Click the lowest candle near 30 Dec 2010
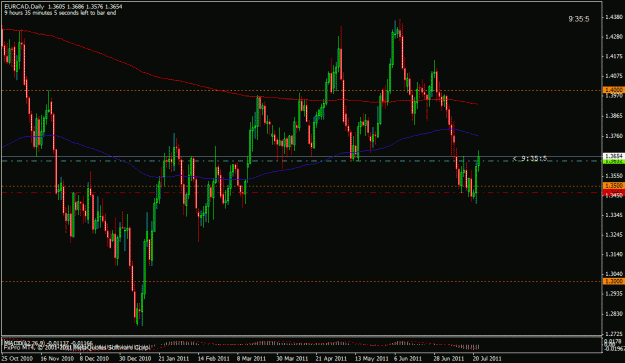This screenshot has height=363, width=625. point(138,316)
